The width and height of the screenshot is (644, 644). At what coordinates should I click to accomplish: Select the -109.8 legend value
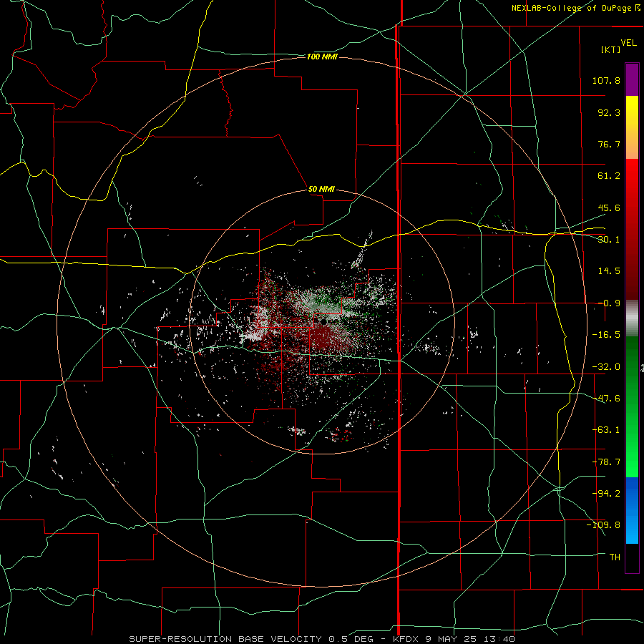(603, 525)
